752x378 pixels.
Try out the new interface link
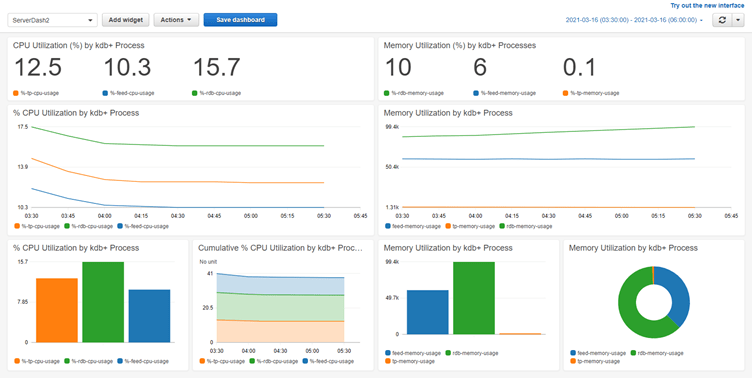(707, 6)
